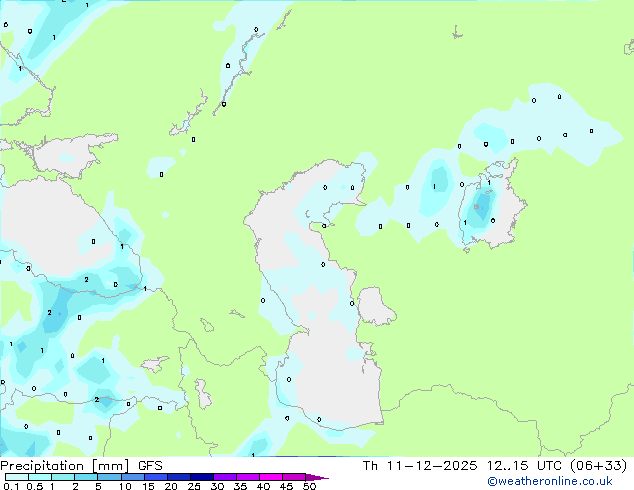This screenshot has height=490, width=634.
Task: Click the "(06+33)" forecast run text
Action: pyautogui.click(x=598, y=466)
